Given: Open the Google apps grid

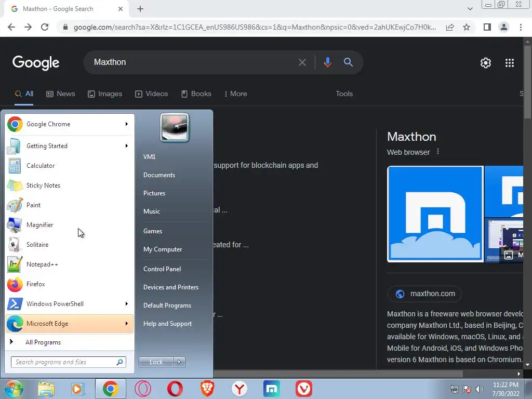Looking at the screenshot, I should coord(510,63).
